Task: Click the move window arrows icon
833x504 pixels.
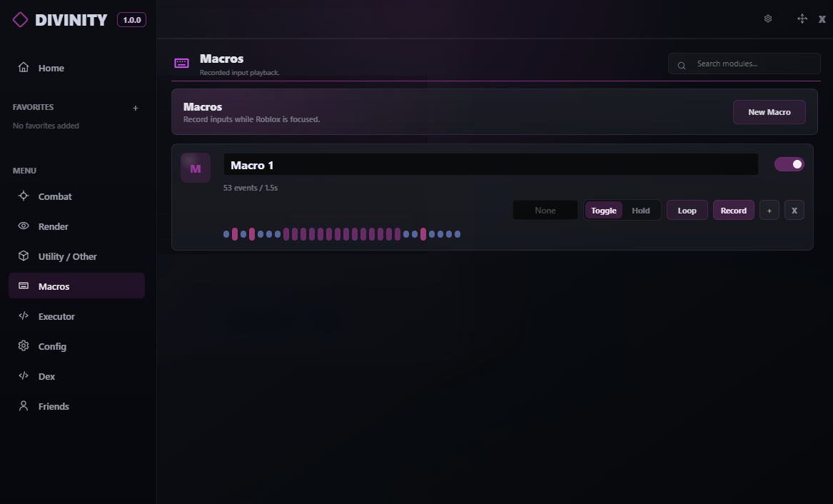Action: [x=802, y=19]
